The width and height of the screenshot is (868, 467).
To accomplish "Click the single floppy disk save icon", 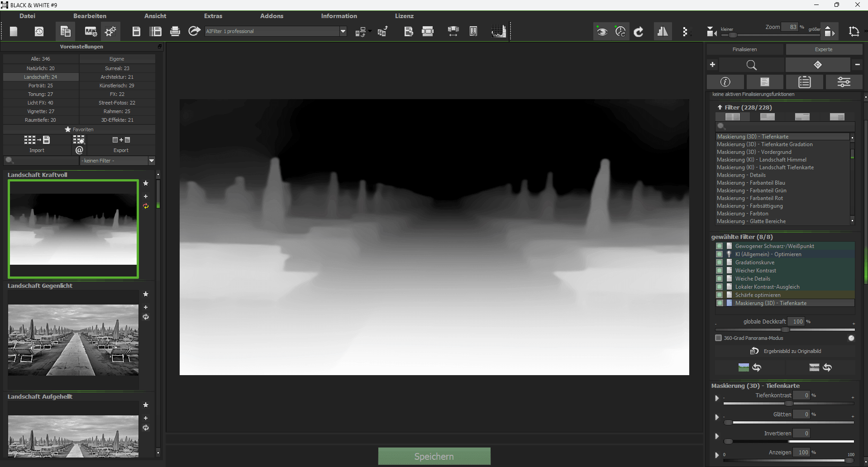I will tap(136, 31).
